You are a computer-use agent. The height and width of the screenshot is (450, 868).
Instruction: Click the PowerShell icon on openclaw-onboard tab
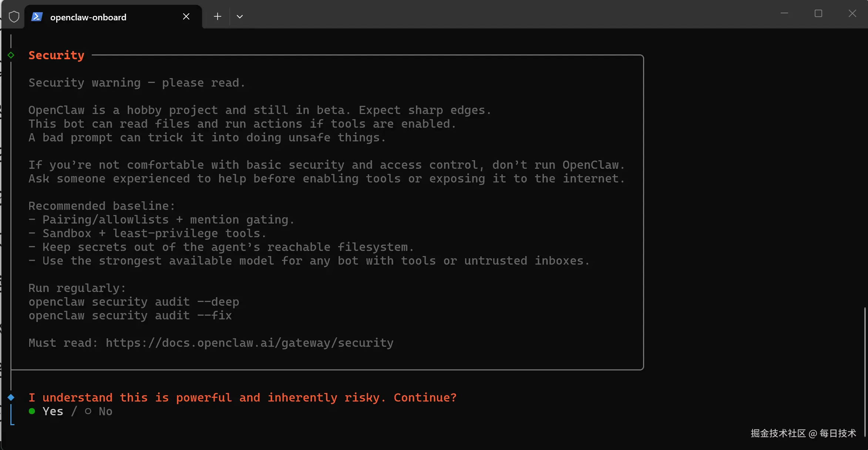[x=37, y=17]
